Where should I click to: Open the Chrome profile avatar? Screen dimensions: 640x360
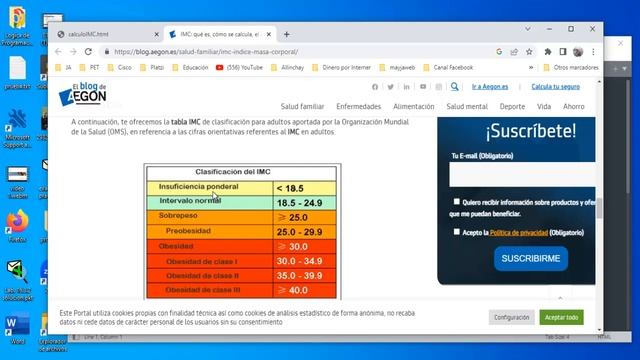[578, 52]
